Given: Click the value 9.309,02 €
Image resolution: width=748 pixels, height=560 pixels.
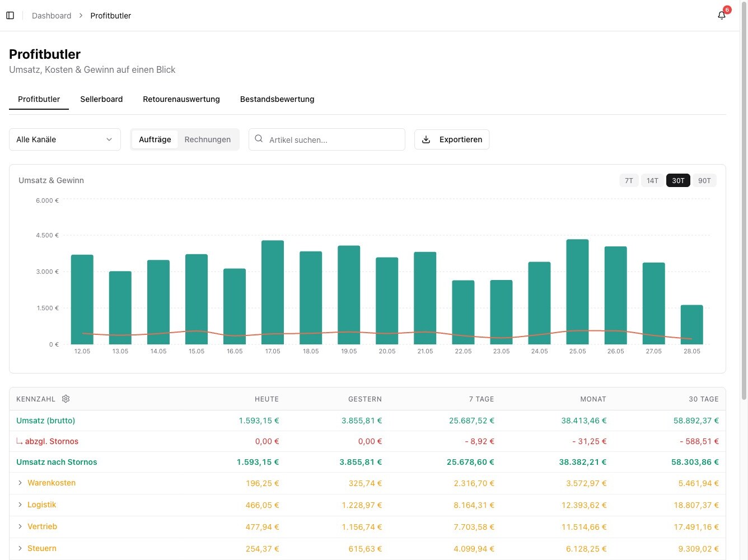Looking at the screenshot, I should [x=698, y=549].
